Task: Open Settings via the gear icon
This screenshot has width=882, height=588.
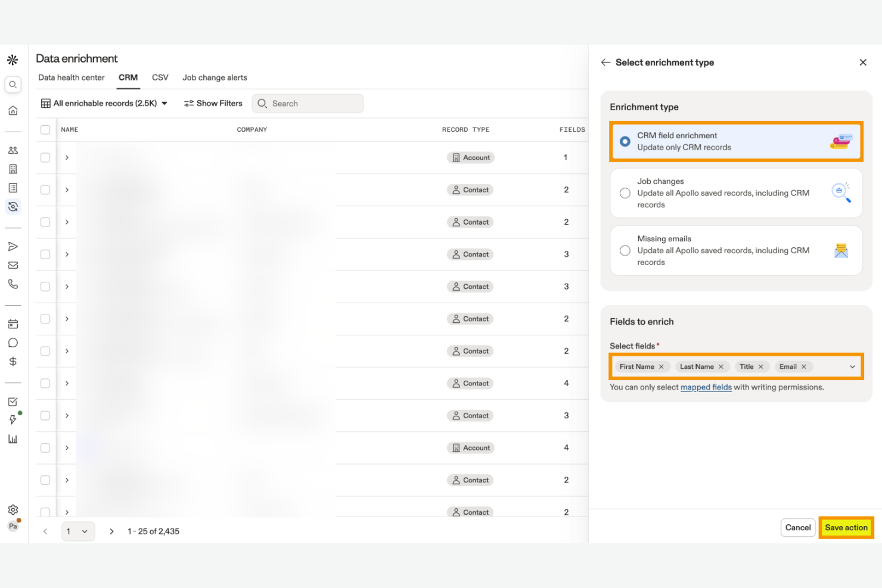Action: (13, 510)
